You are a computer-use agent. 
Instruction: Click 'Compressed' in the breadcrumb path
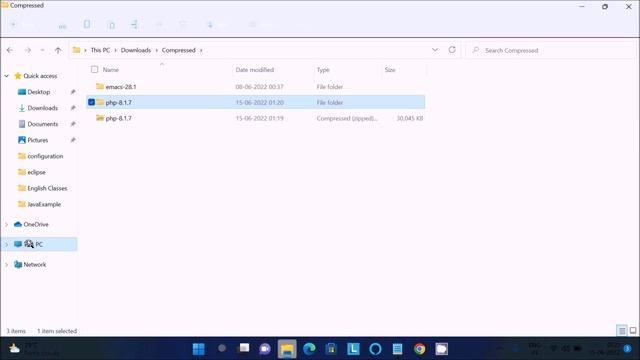[179, 50]
